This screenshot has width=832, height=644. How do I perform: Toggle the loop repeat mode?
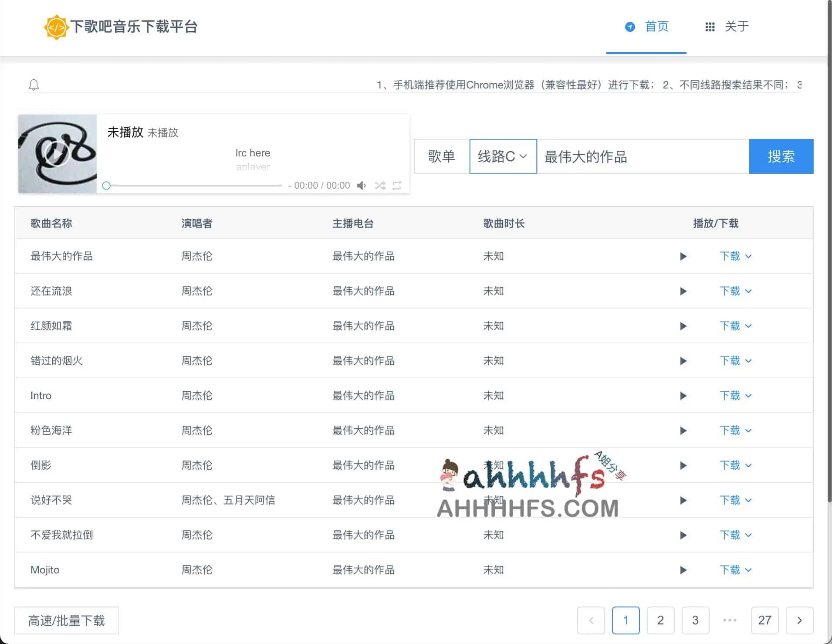pos(397,185)
